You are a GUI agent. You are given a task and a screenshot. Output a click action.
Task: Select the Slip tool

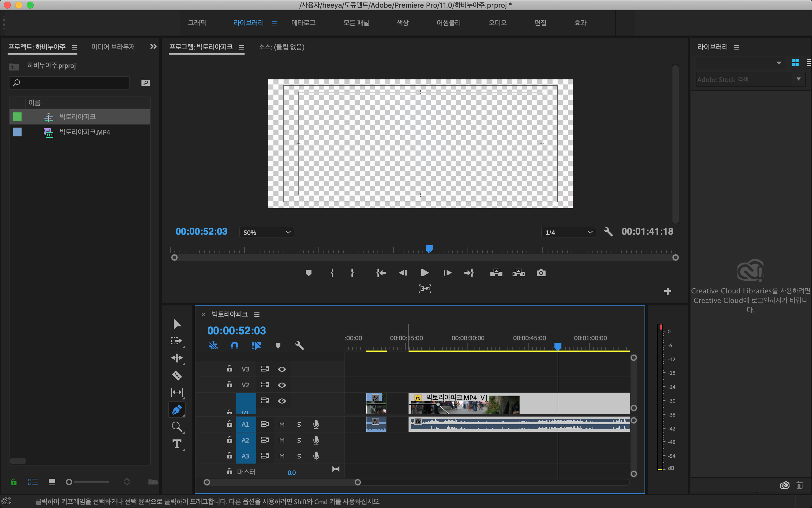(x=177, y=392)
